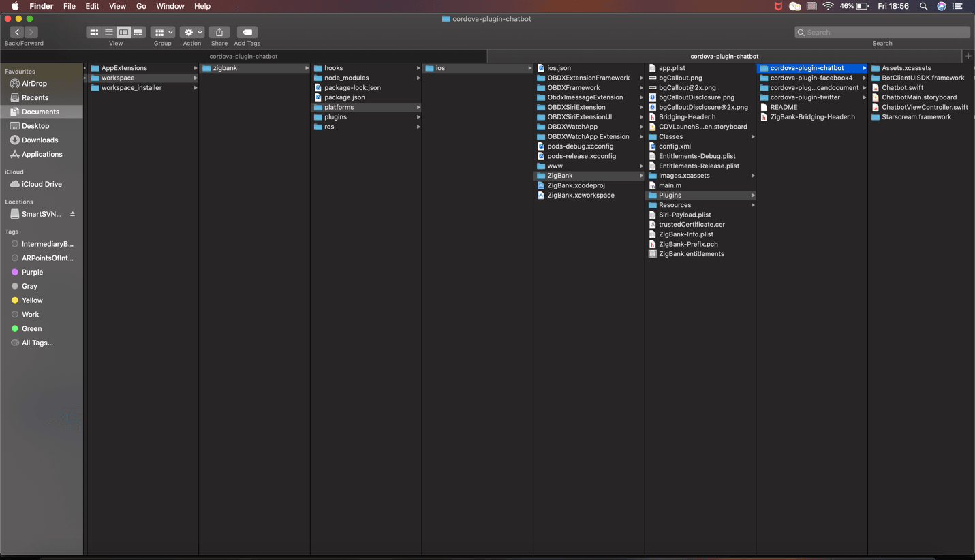The height and width of the screenshot is (560, 975).
Task: Expand the Resources folder arrow
Action: [753, 205]
